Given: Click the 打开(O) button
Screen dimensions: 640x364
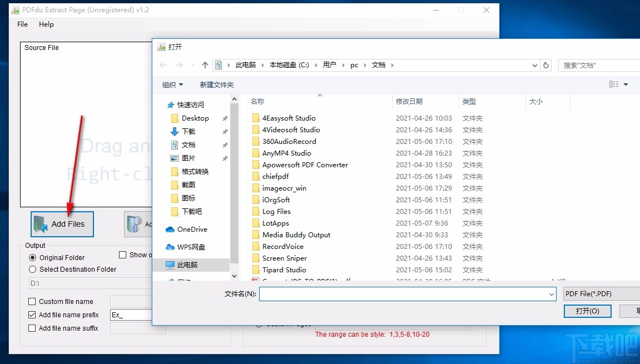Looking at the screenshot, I should (x=587, y=311).
